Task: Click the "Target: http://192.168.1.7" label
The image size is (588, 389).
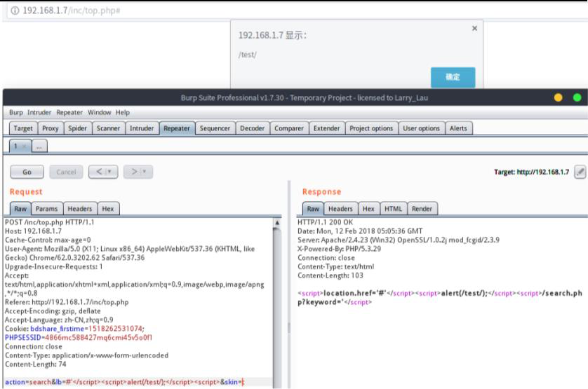Action: (531, 172)
